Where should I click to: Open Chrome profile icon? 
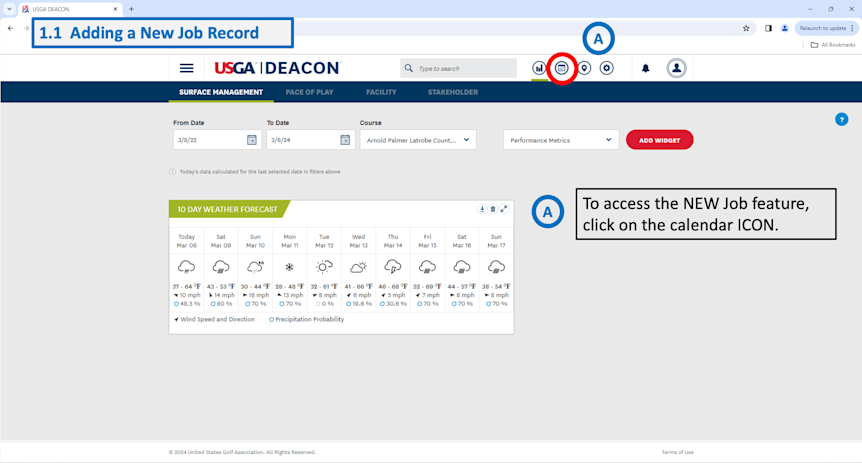(784, 28)
